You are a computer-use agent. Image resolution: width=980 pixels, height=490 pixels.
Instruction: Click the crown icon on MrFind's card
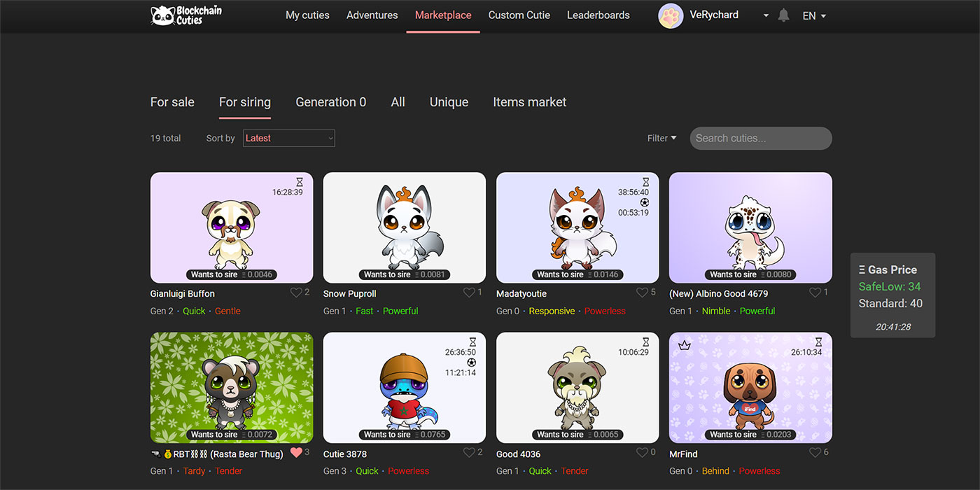[x=684, y=346]
